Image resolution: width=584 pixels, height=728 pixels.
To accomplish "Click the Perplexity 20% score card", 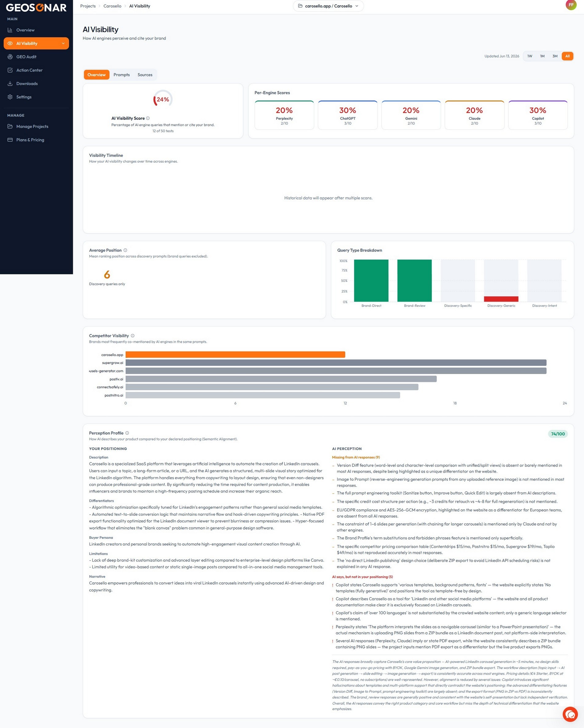I will click(x=284, y=115).
